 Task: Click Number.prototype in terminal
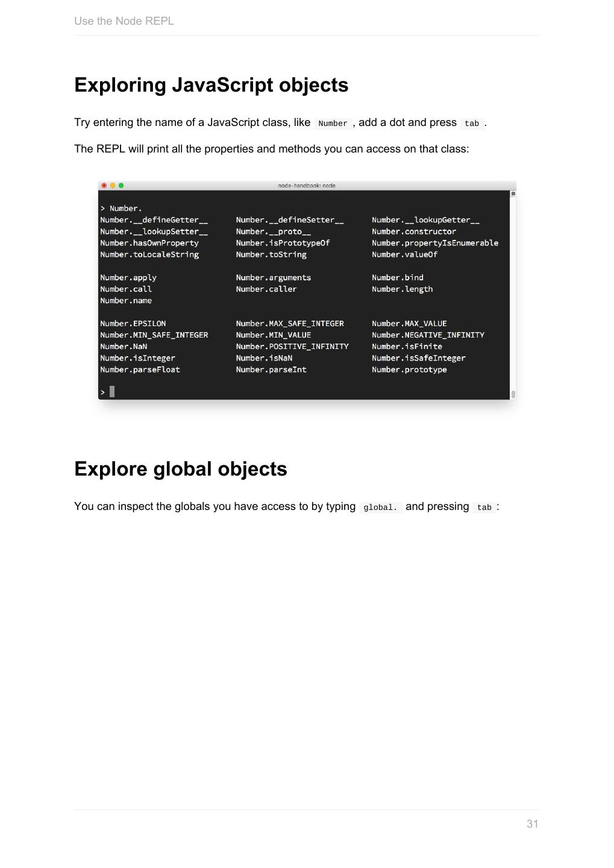410,370
